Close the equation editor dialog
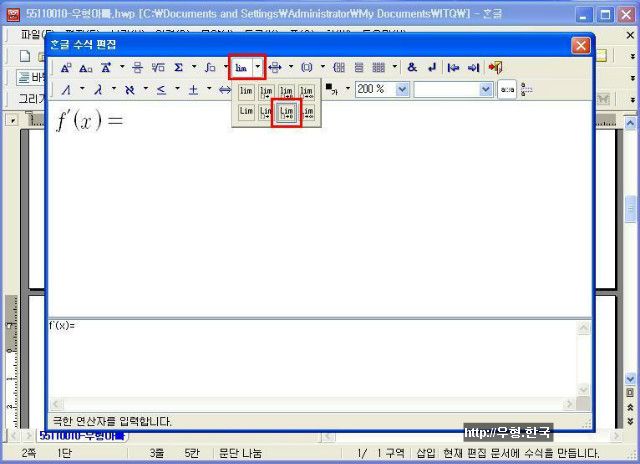The image size is (640, 464). click(580, 45)
